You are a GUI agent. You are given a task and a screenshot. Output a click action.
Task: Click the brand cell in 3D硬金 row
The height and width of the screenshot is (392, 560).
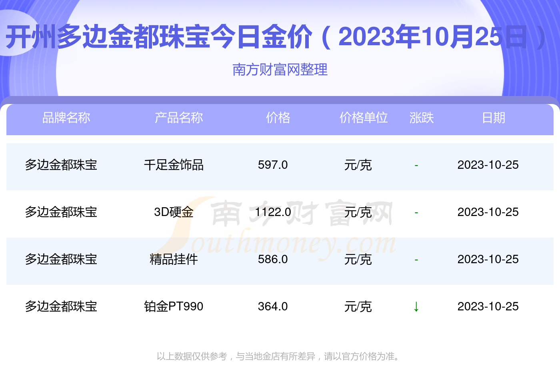click(61, 212)
